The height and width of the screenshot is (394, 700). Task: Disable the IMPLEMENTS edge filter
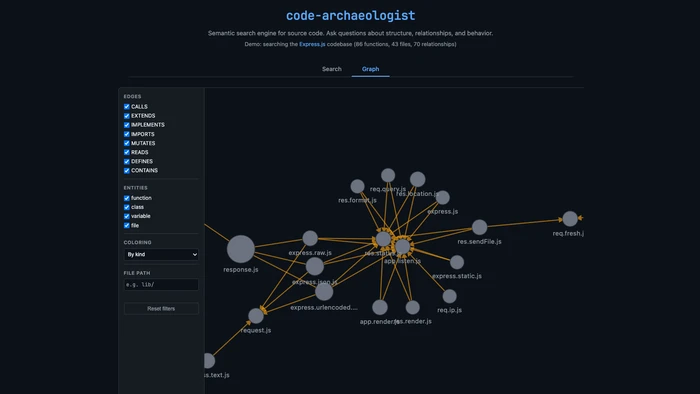point(127,125)
